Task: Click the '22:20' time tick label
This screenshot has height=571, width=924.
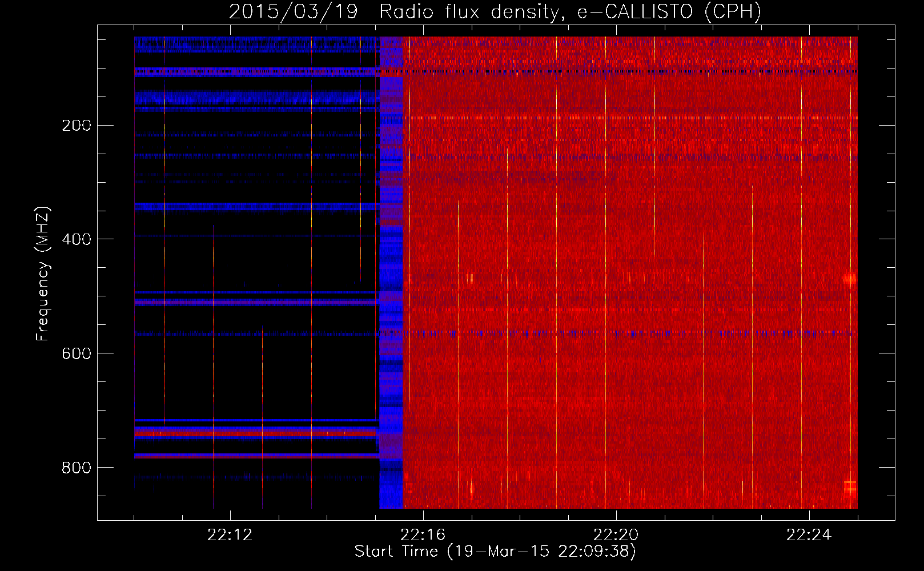Action: point(616,535)
